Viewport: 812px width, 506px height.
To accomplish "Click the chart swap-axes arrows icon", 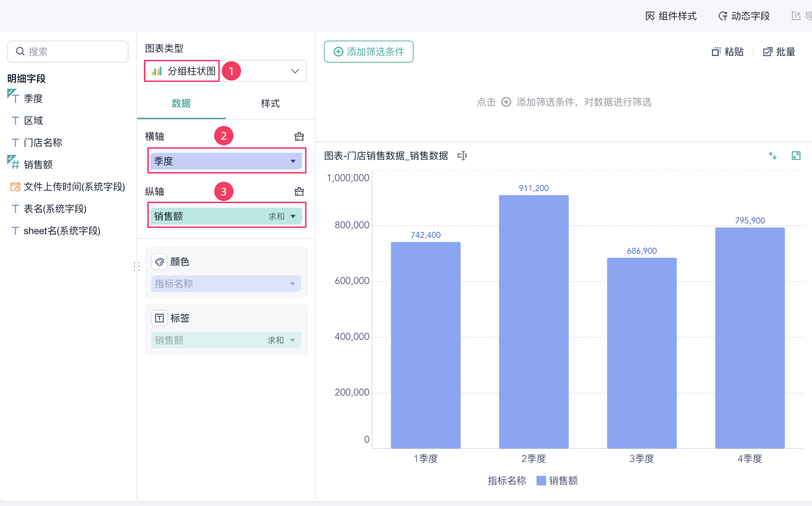I will tap(773, 156).
